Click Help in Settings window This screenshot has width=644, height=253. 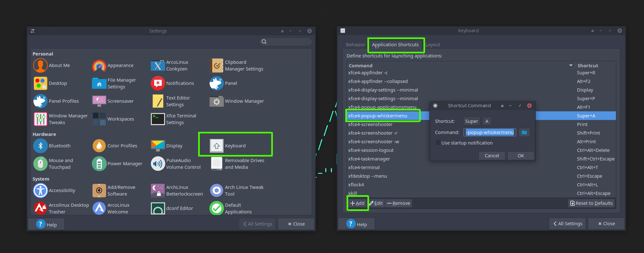(x=47, y=224)
